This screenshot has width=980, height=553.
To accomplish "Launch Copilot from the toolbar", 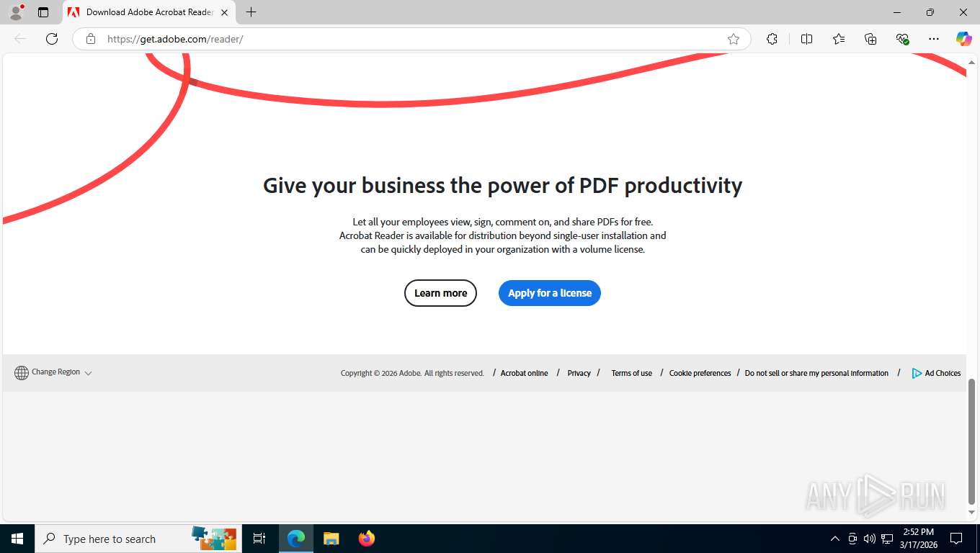I will (x=963, y=39).
